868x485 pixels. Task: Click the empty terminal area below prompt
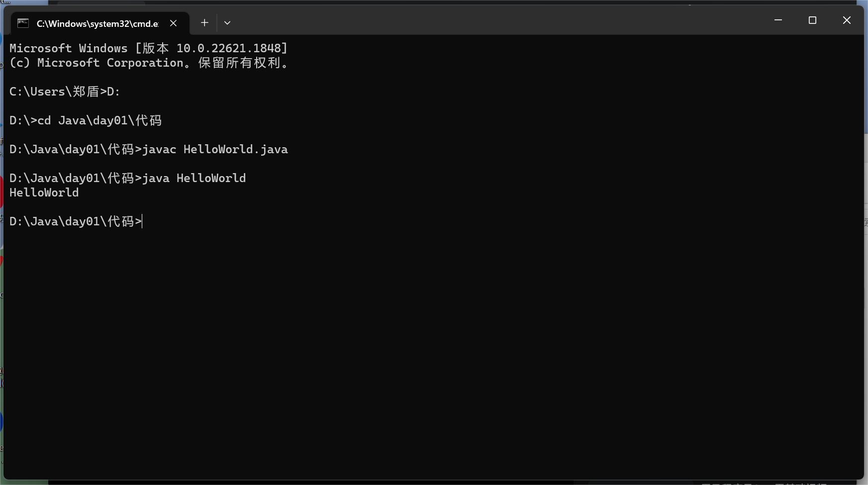click(x=433, y=348)
